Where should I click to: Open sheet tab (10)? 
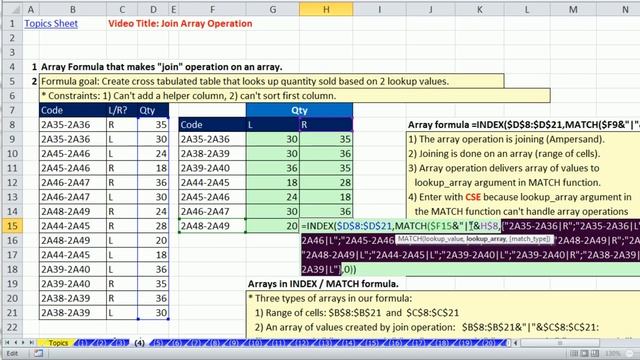(x=255, y=343)
